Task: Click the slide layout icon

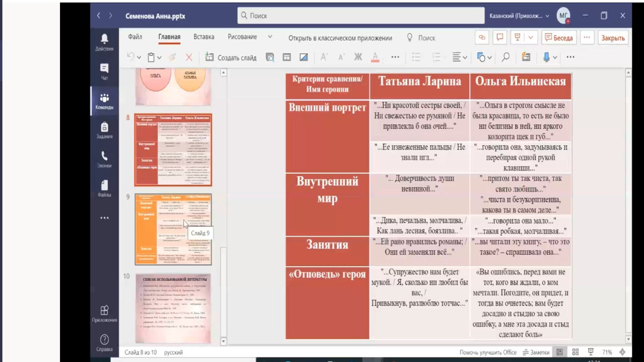Action: (287, 57)
